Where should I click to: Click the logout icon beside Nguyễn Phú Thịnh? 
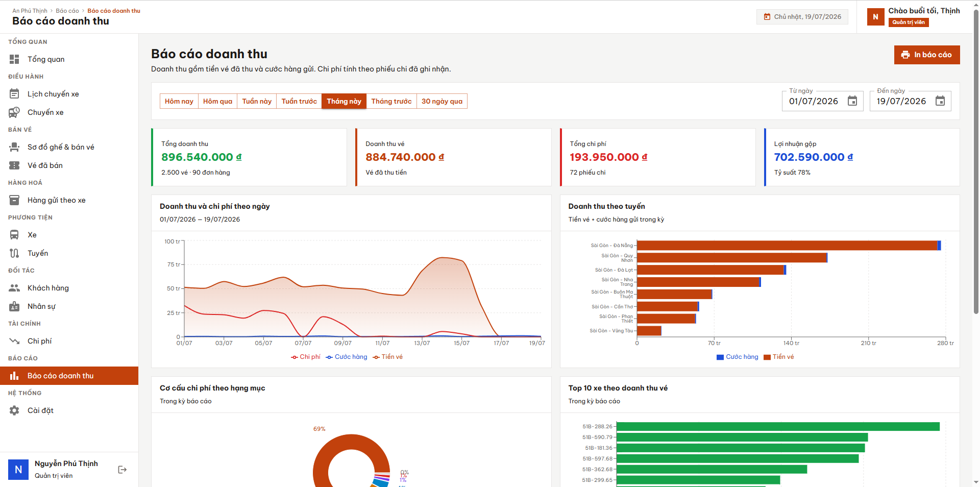tap(122, 470)
